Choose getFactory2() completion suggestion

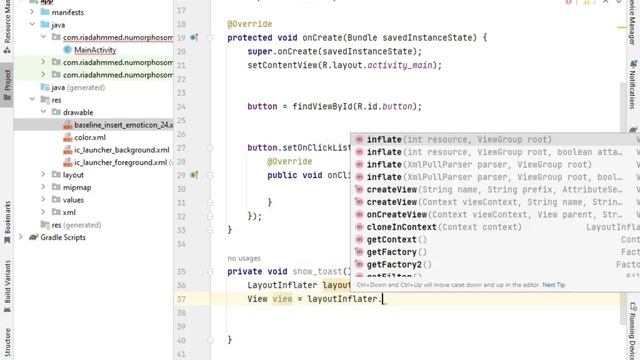coord(495,264)
